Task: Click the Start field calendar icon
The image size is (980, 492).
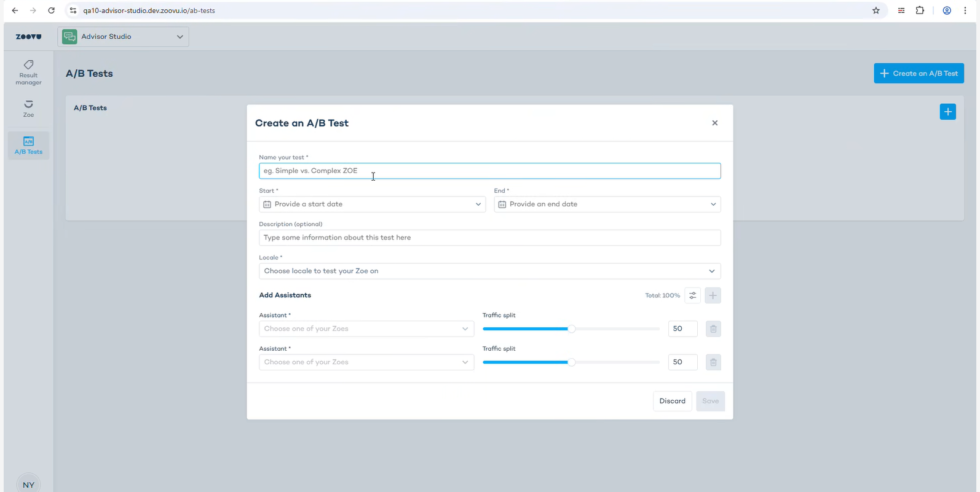Action: tap(267, 204)
